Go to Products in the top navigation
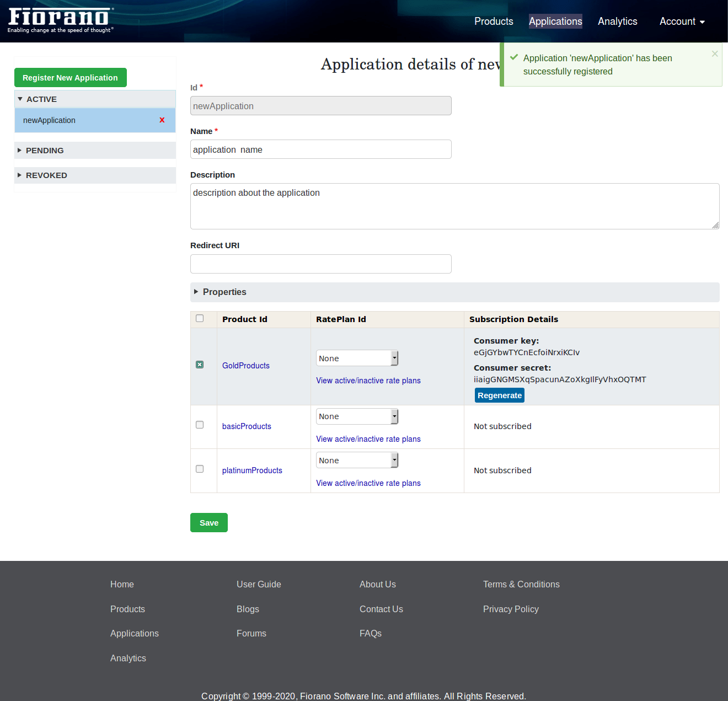The height and width of the screenshot is (701, 728). click(494, 22)
